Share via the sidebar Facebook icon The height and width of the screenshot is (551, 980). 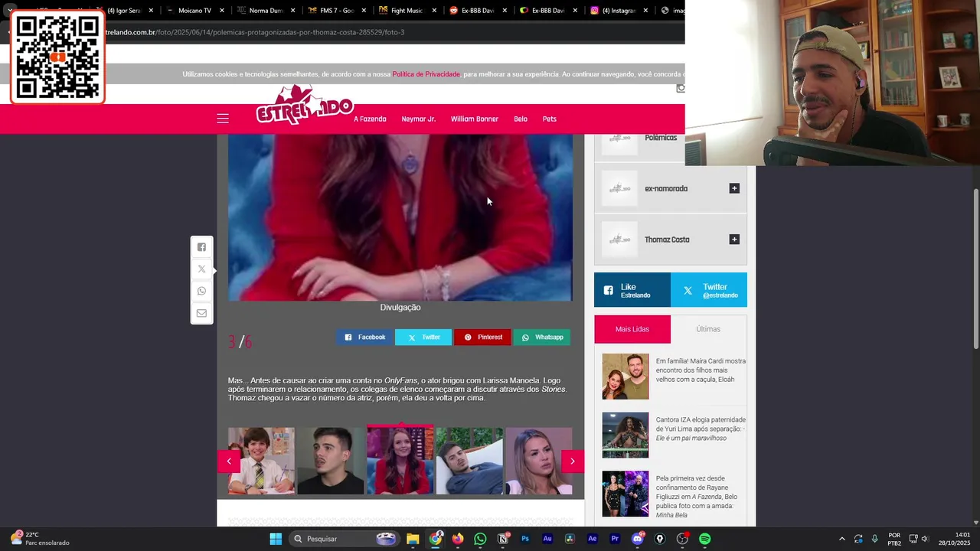[x=201, y=247]
